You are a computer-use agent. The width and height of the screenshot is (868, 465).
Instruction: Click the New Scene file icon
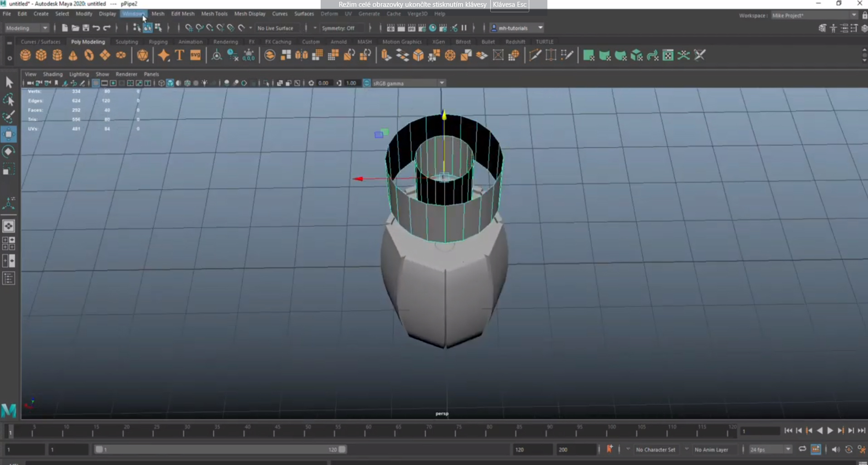click(65, 28)
